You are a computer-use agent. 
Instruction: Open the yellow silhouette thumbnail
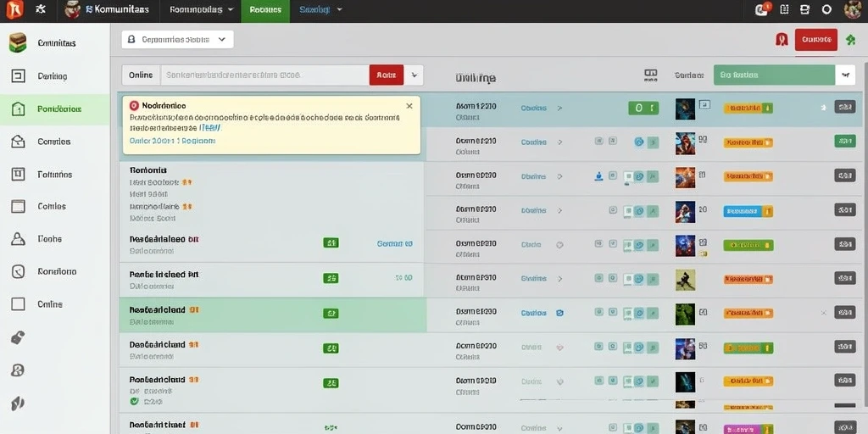[685, 280]
